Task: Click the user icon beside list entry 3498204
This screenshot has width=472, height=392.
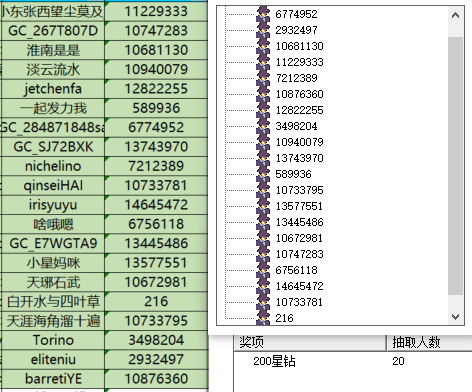Action: pos(263,126)
